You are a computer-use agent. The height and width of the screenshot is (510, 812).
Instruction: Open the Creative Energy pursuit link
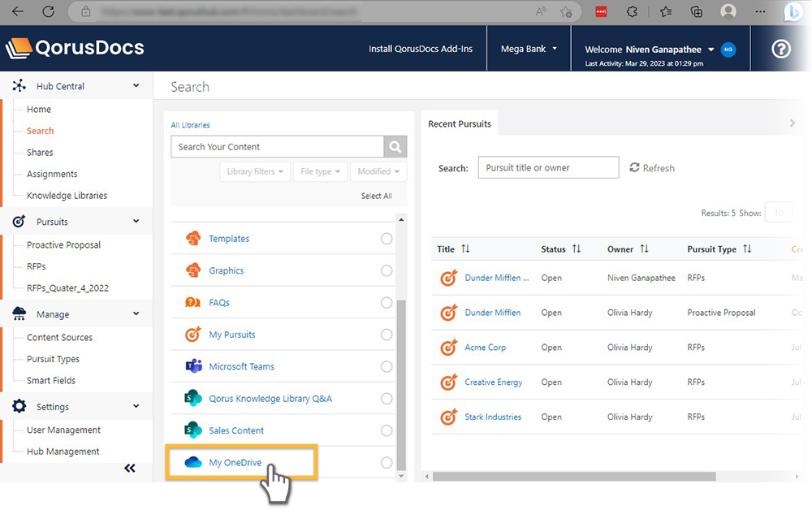click(x=494, y=382)
